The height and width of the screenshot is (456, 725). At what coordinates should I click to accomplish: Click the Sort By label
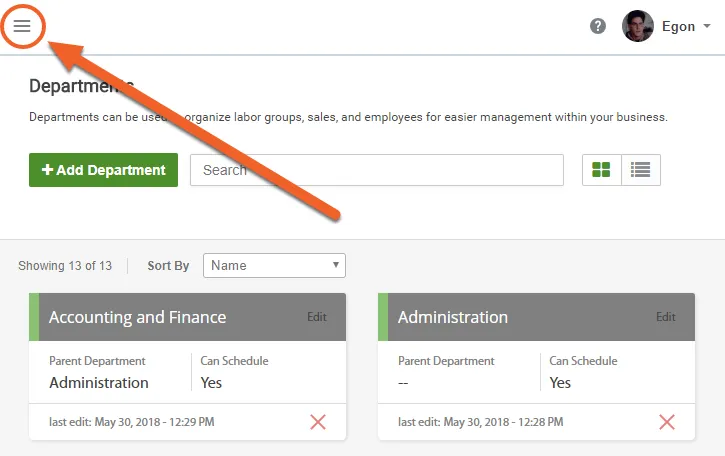(168, 265)
